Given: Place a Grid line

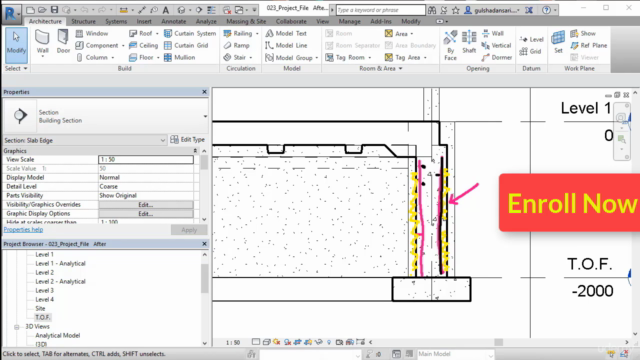Looking at the screenshot, I should [530, 51].
